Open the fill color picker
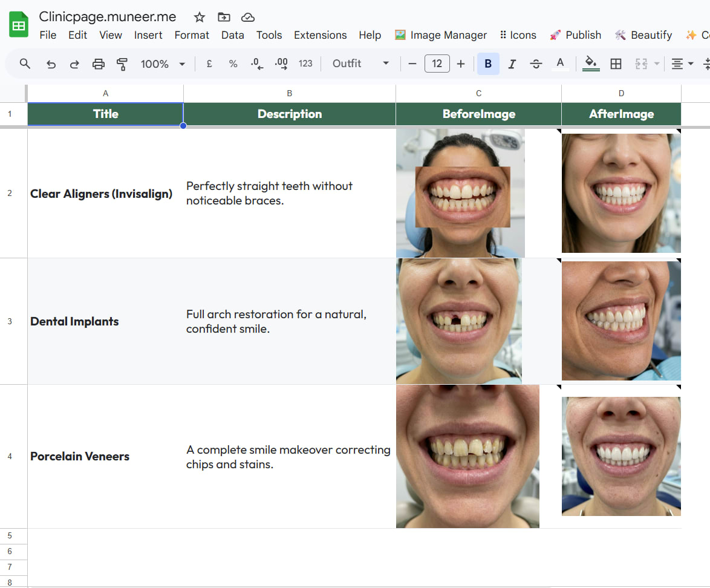Image resolution: width=710 pixels, height=588 pixels. click(x=591, y=63)
